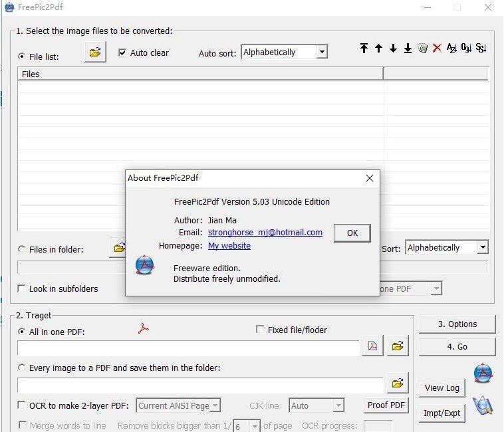Open the 3. Options button
Viewport: 504px width, 432px height.
coord(457,324)
